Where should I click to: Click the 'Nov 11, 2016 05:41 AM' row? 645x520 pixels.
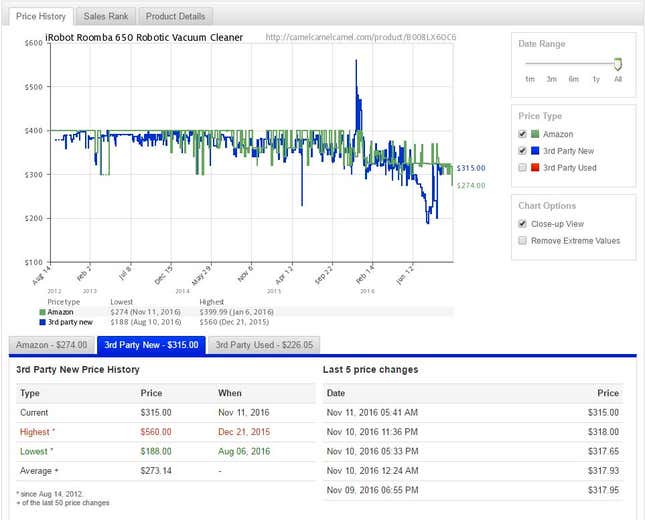point(473,412)
